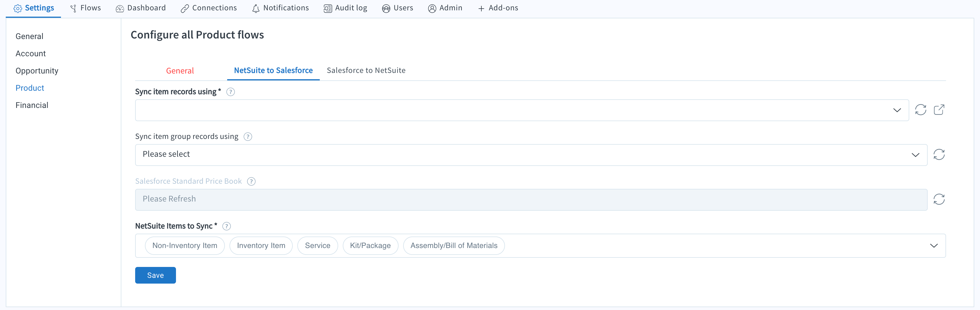Click the Notifications bell menu item

pyautogui.click(x=280, y=8)
